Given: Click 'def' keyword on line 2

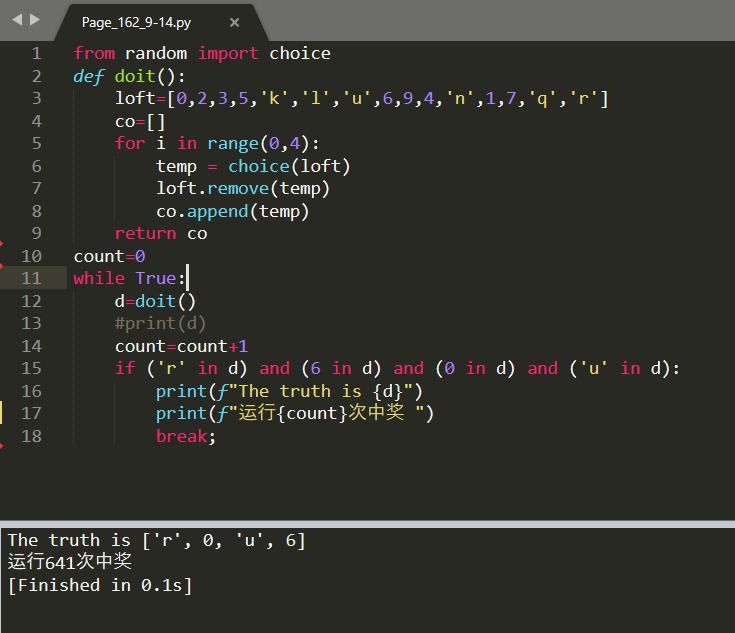Looking at the screenshot, I should tap(89, 76).
